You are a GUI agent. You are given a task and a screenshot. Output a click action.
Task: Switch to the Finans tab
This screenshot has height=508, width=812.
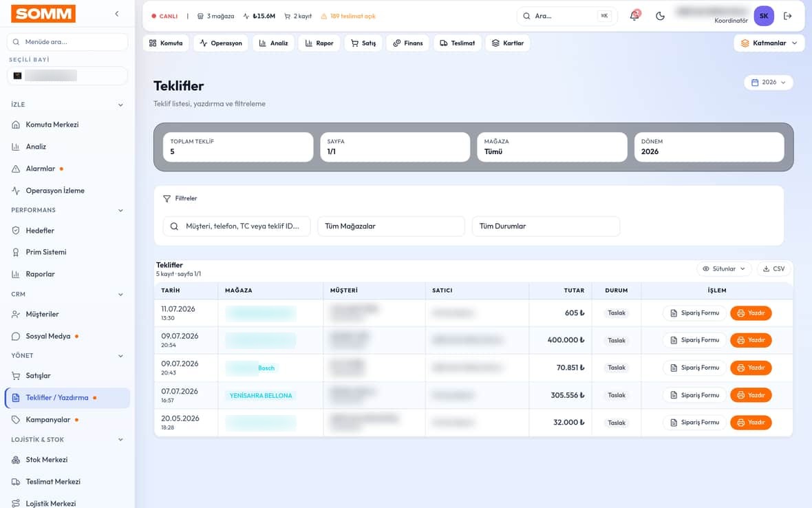408,43
